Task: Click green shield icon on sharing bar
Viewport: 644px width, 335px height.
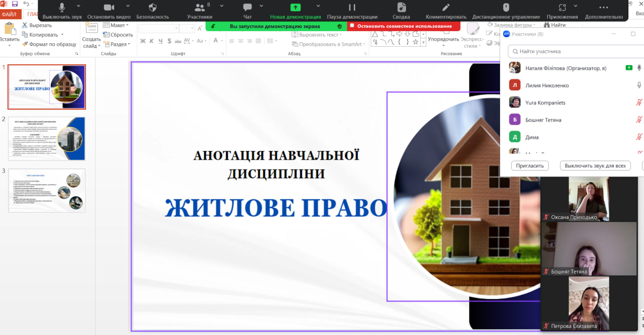Action: click(340, 26)
